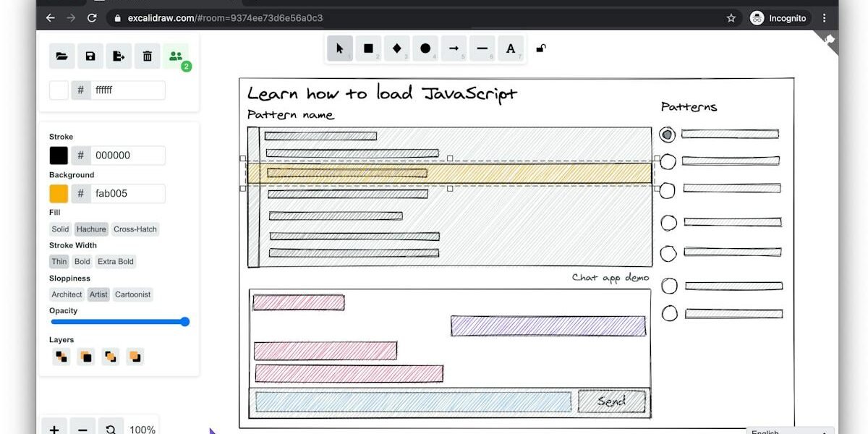Go back in browser history
This screenshot has width=868, height=434.
(50, 18)
